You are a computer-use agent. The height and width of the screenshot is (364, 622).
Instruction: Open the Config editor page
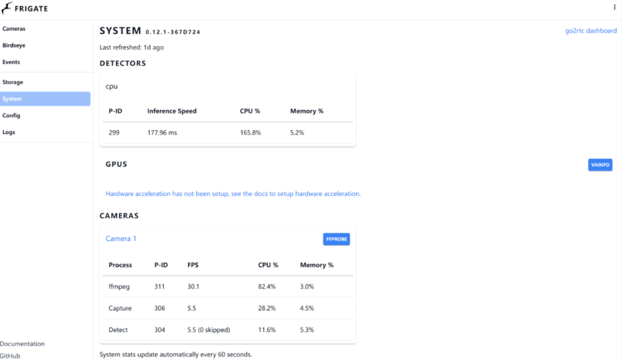tap(11, 115)
